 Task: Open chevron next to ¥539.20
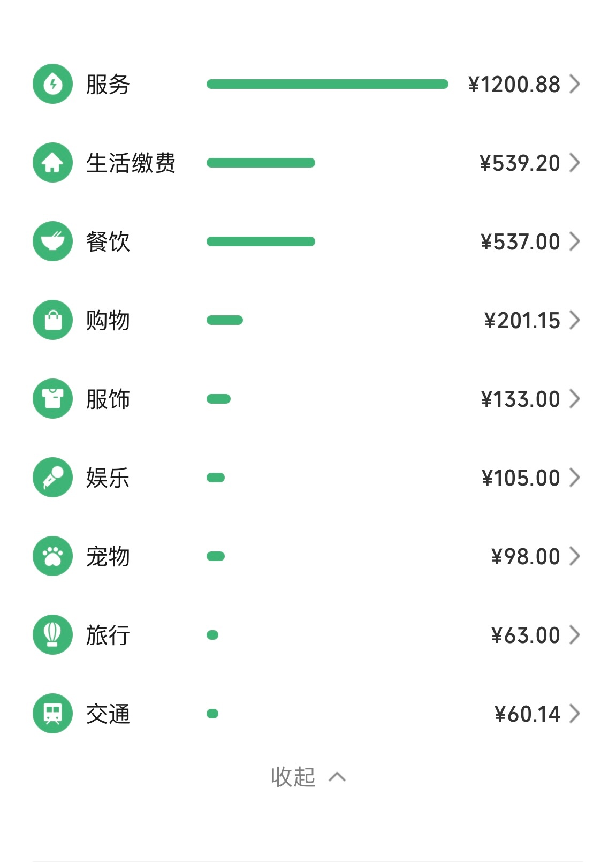point(574,163)
